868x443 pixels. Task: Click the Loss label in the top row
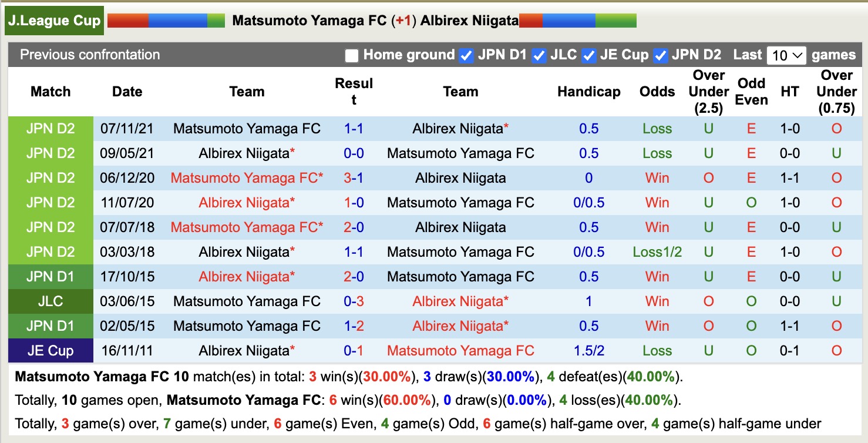point(657,128)
